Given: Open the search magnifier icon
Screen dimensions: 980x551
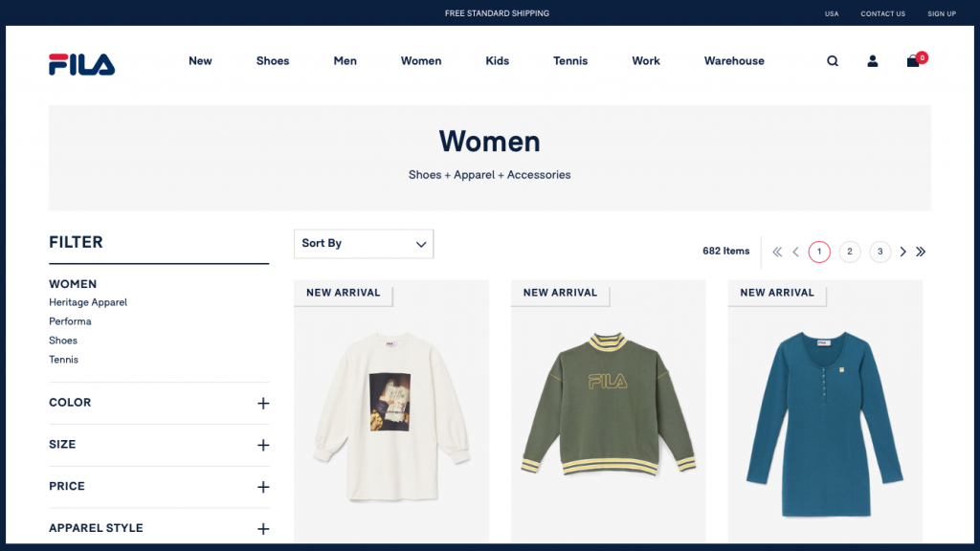Looking at the screenshot, I should pyautogui.click(x=833, y=61).
